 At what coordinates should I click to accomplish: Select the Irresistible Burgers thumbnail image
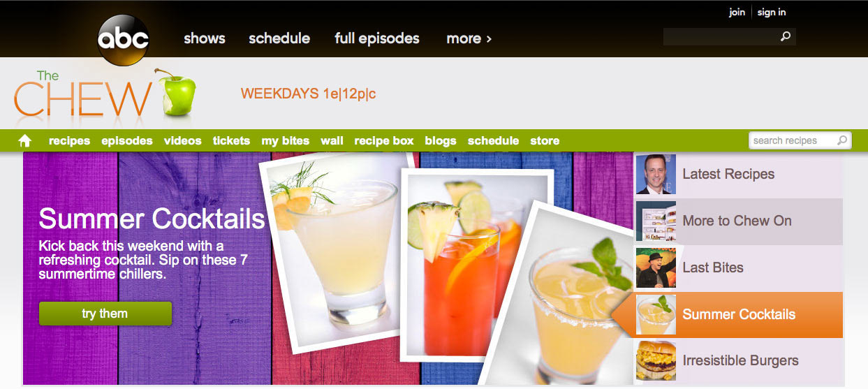656,360
